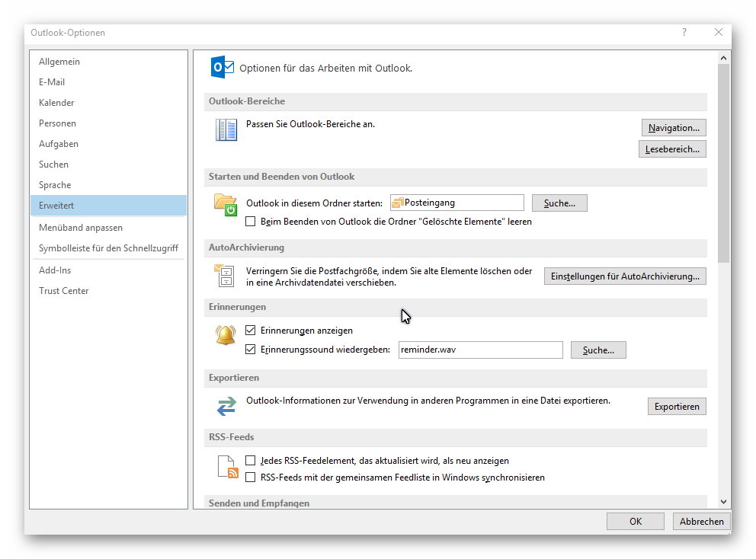Click the reminder bell icon
756x559 pixels.
point(225,335)
